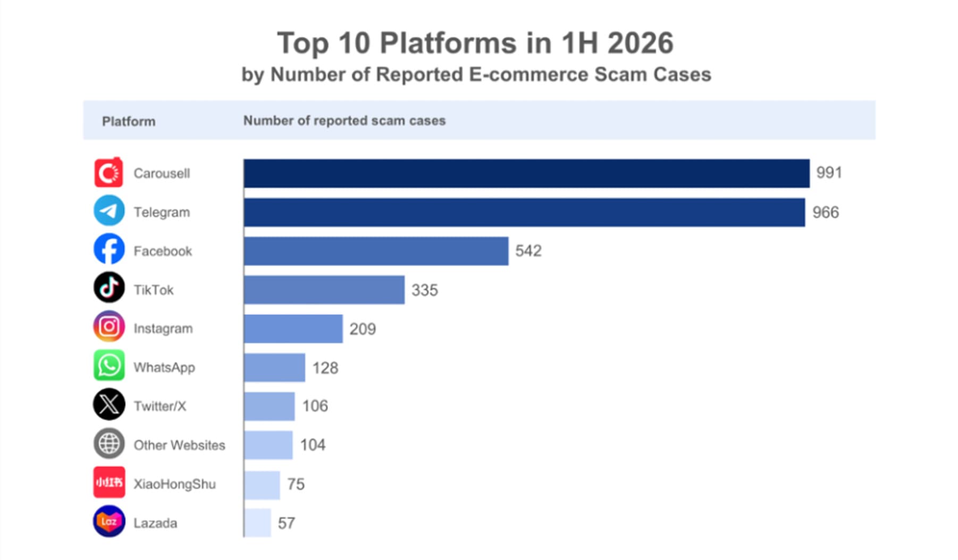Click the chart title Top 10 Platforms
The height and width of the screenshot is (560, 958).
pos(475,43)
